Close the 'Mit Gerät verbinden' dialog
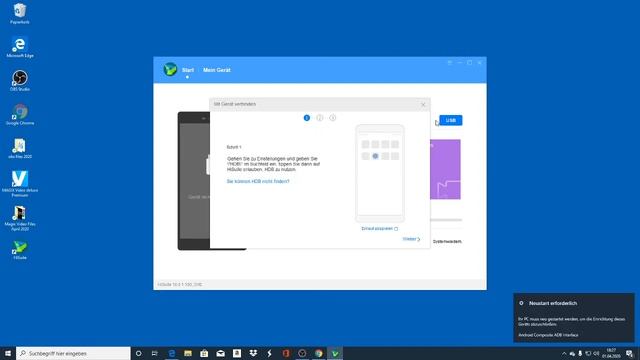This screenshot has height=360, width=640. [x=423, y=104]
